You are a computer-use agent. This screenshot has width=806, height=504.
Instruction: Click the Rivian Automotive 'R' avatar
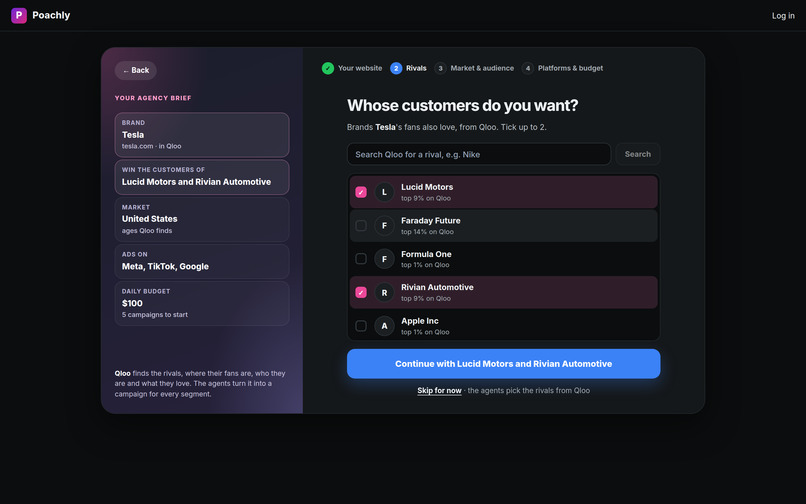(x=384, y=293)
